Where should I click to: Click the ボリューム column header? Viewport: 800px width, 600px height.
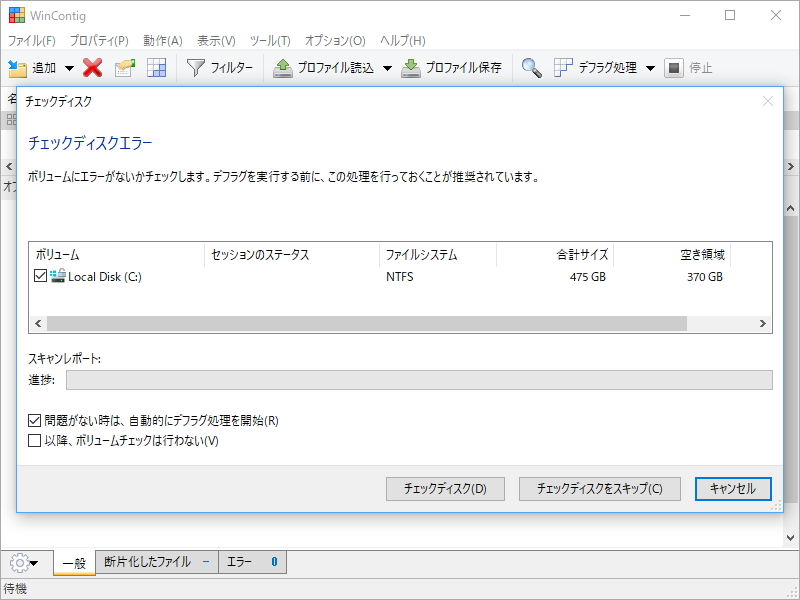[117, 255]
